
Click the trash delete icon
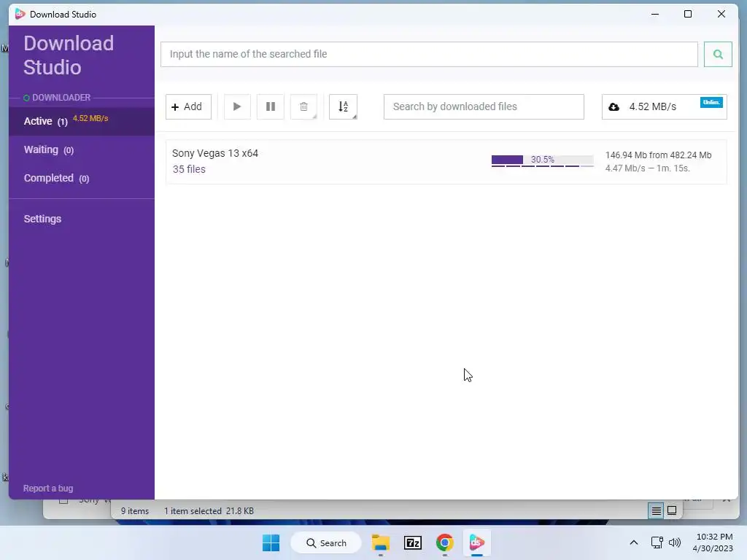point(303,106)
